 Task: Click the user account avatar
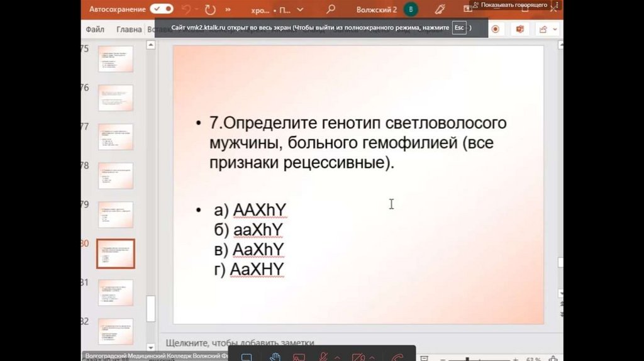(411, 9)
